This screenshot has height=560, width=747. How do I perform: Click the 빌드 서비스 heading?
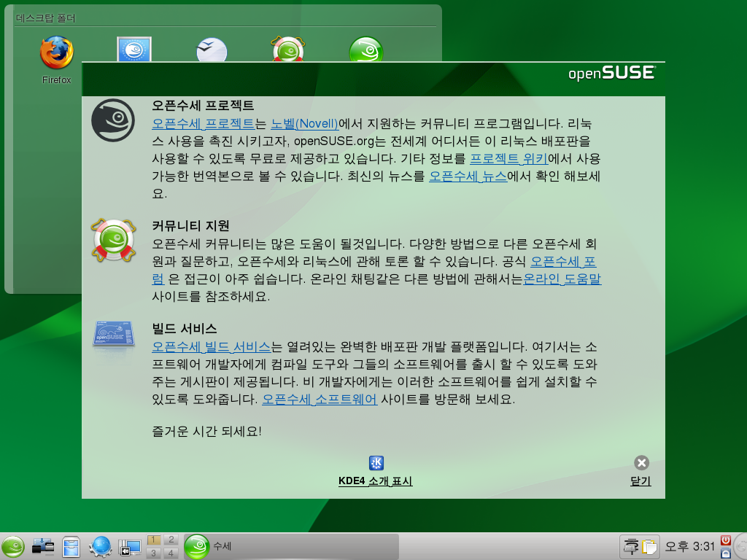tap(185, 329)
